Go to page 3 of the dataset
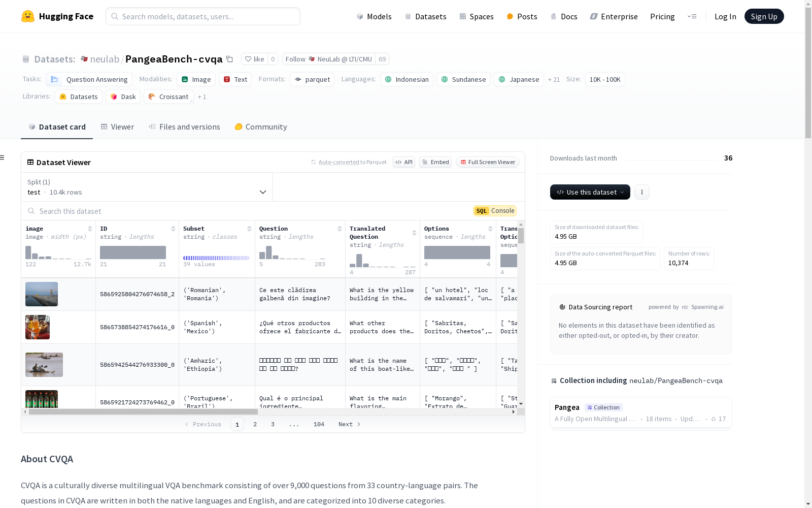This screenshot has height=508, width=812. 273,424
